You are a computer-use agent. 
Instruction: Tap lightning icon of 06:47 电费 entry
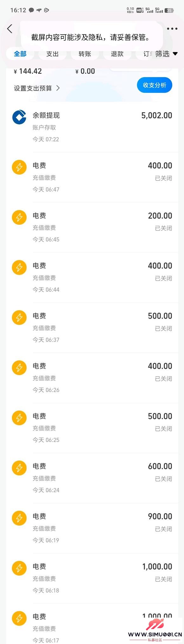19,167
